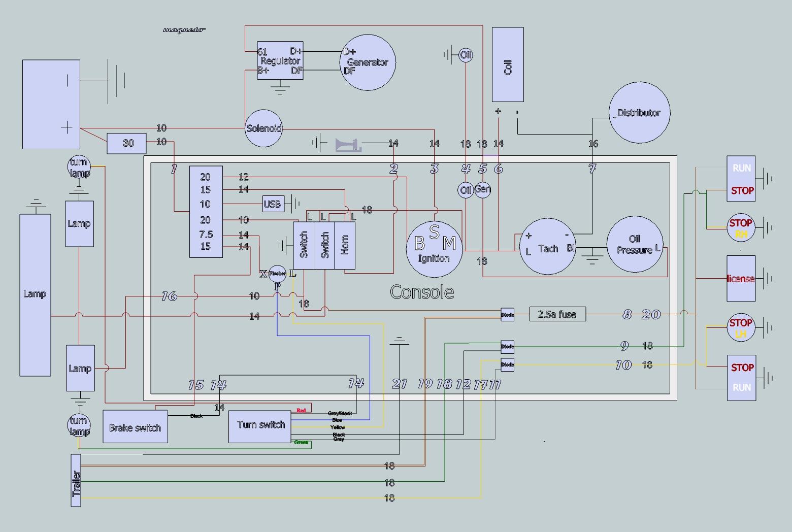Select the Distributor circle

pyautogui.click(x=639, y=113)
